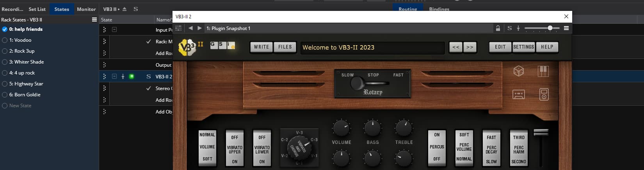Toggle the PERCUS On/Off tab switch
The image size is (644, 170).
[437, 147]
